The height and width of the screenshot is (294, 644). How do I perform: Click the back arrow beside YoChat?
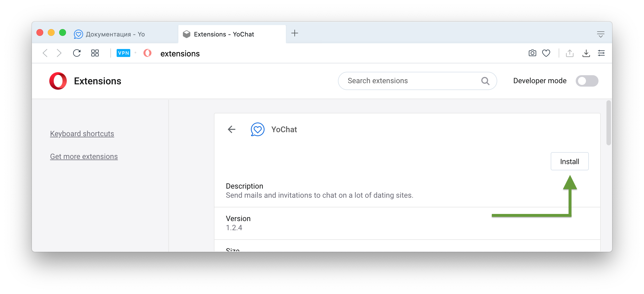[x=232, y=130]
